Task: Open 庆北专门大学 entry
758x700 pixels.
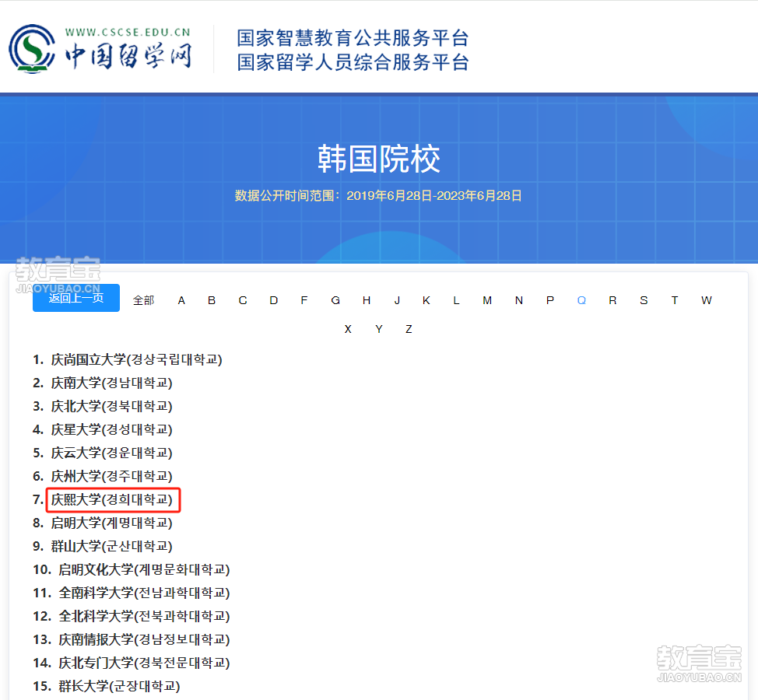Action: 144,663
